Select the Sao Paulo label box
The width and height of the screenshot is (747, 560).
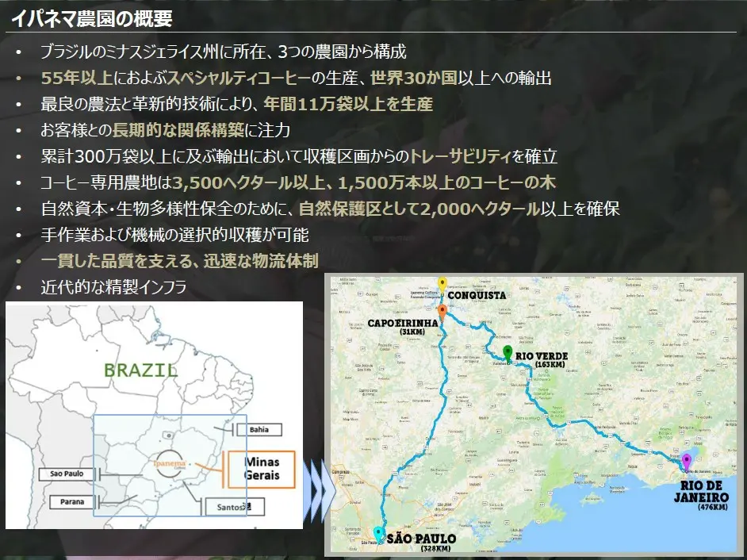[67, 474]
